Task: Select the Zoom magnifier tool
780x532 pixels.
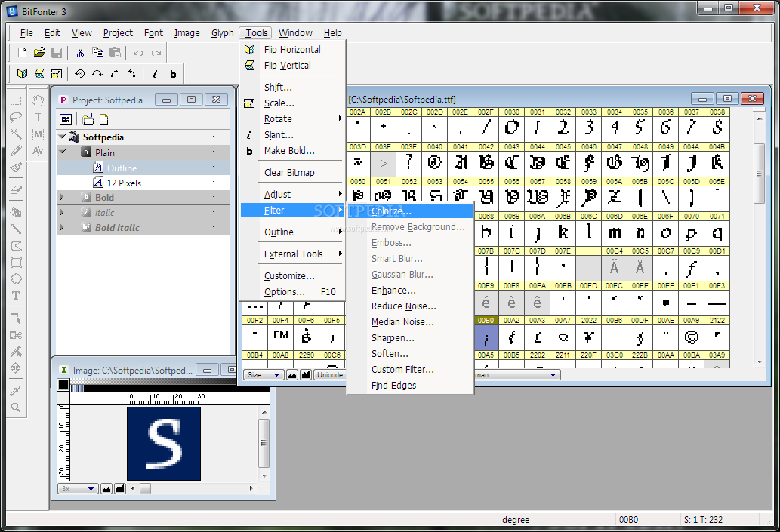Action: pos(16,407)
